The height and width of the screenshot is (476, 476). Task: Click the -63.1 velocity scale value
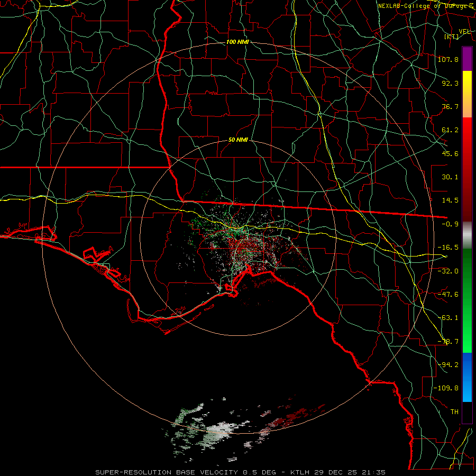tap(448, 318)
